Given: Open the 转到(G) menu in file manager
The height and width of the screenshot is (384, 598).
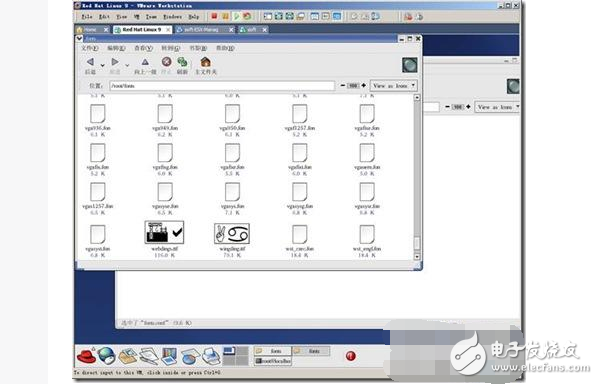Looking at the screenshot, I should 170,48.
